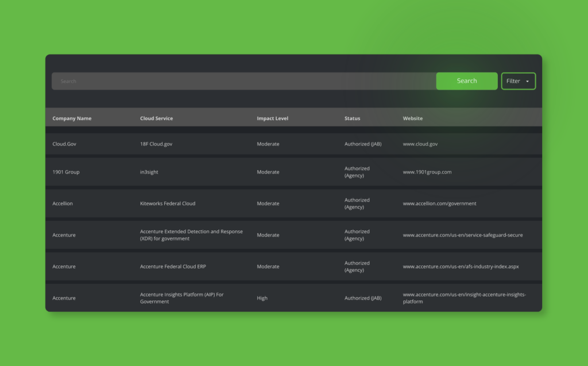Select the Accenture Insights Platform (AIP) cell

pos(182,298)
